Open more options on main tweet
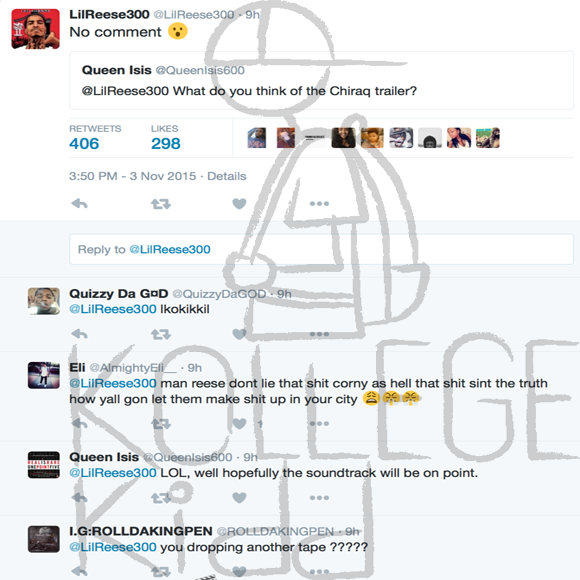The image size is (580, 580). coord(319,203)
